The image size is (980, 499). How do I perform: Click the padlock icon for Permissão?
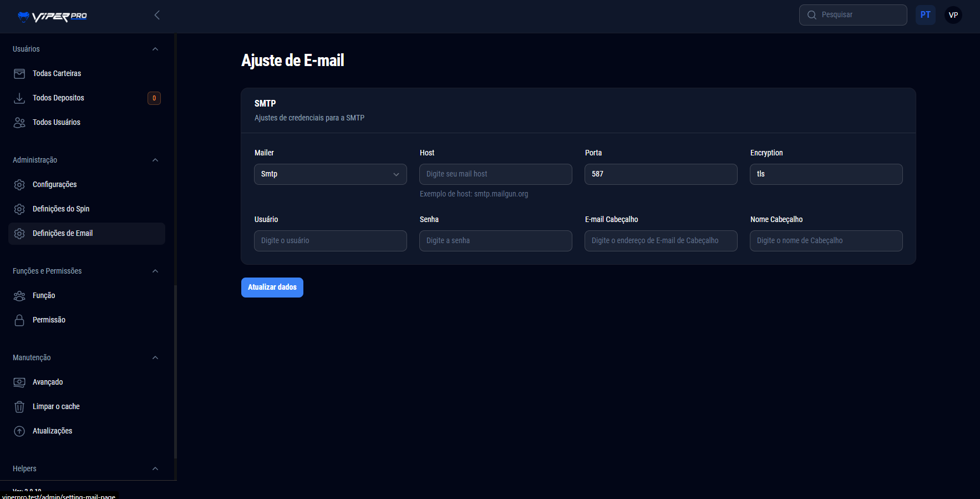point(19,320)
